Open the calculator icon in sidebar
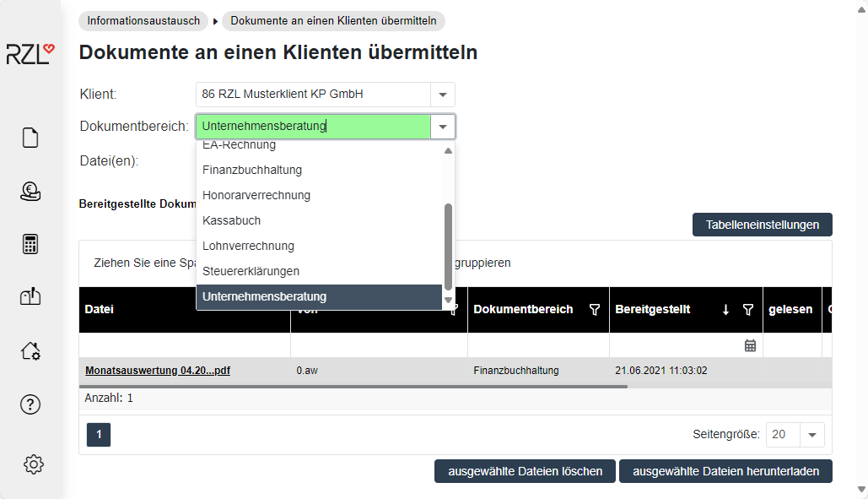This screenshot has height=499, width=868. point(30,244)
